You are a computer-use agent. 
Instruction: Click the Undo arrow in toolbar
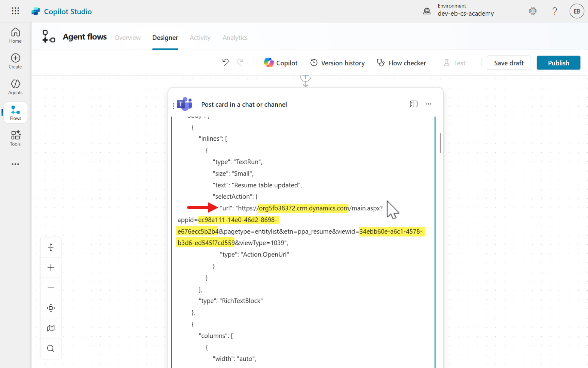point(225,63)
